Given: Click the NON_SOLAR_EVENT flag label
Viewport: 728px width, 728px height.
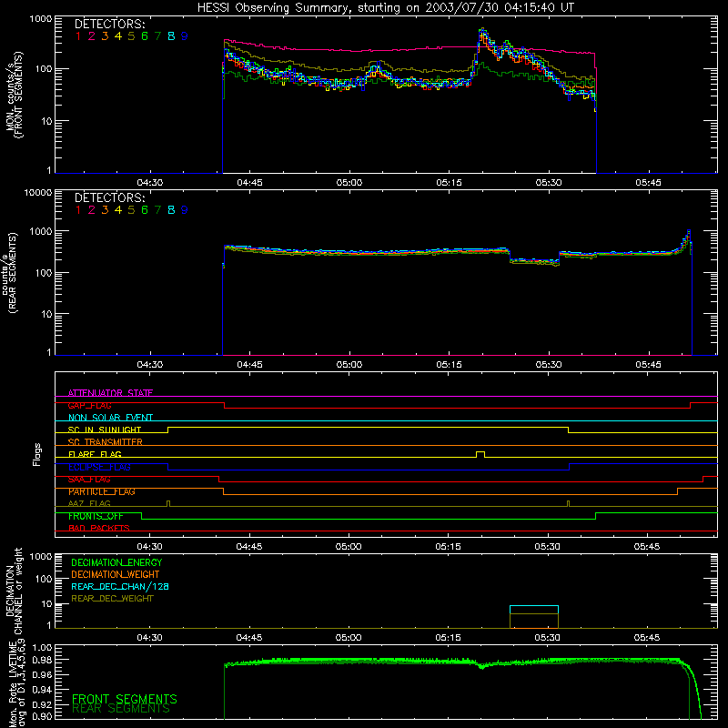Looking at the screenshot, I should click(110, 418).
